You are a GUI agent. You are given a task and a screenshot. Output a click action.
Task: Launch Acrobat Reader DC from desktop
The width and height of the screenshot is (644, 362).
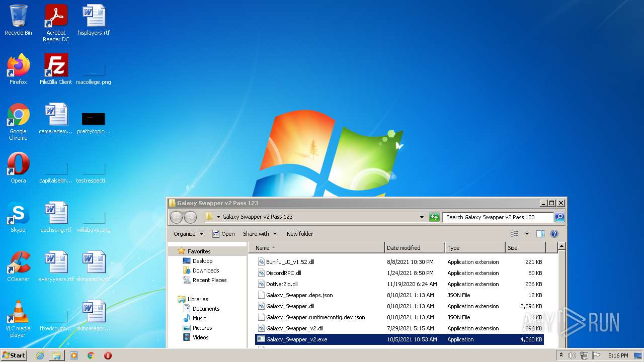tap(56, 23)
